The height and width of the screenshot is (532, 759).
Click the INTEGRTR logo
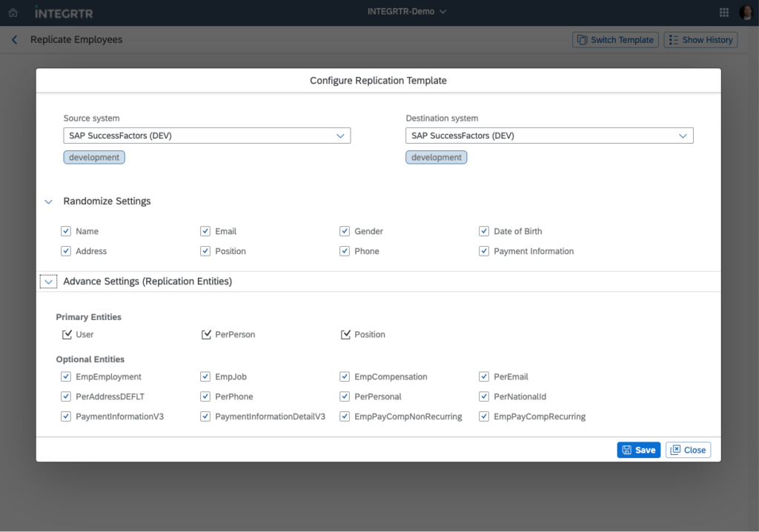(64, 13)
